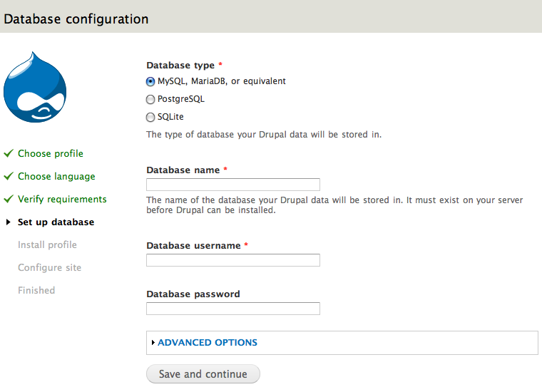Screen dimensions: 542x392
Task: Select the SQLite radio button
Action: tap(150, 117)
